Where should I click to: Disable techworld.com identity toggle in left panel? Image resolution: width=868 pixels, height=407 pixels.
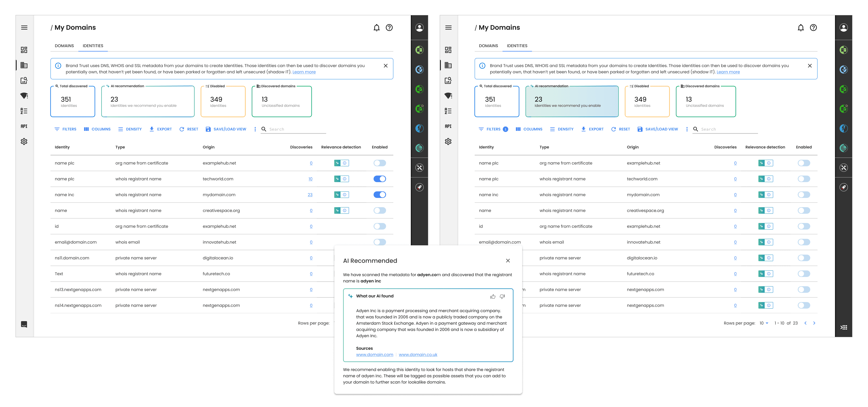point(379,179)
